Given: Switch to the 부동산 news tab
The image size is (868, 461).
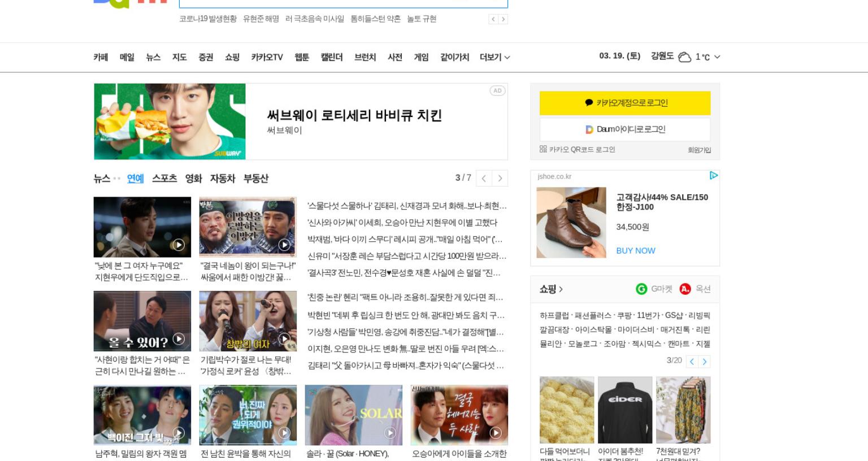Looking at the screenshot, I should pyautogui.click(x=256, y=179).
